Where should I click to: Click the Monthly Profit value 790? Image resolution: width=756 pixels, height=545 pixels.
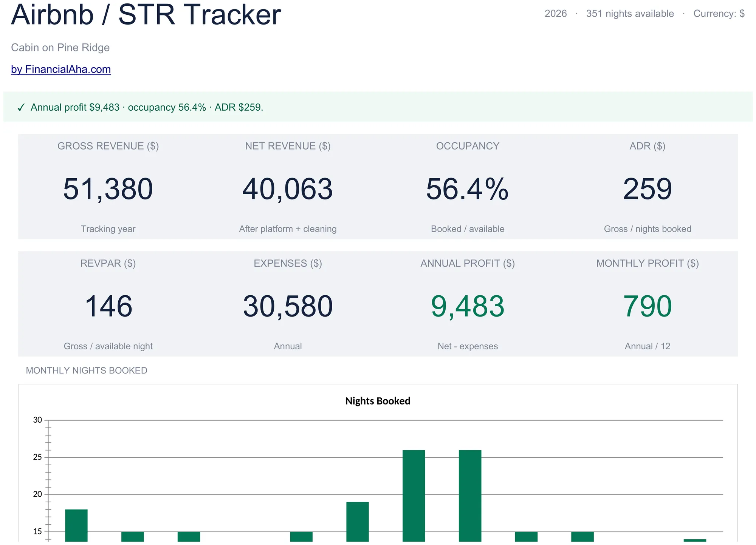[648, 306]
